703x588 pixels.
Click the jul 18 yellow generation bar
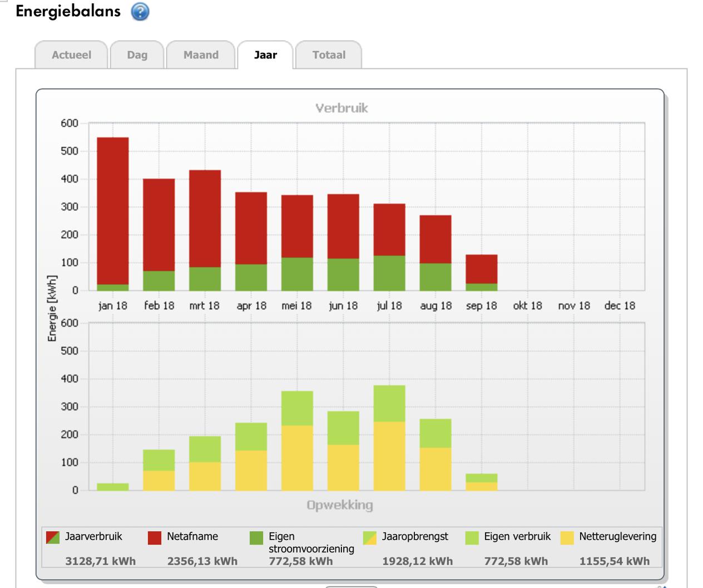389,456
